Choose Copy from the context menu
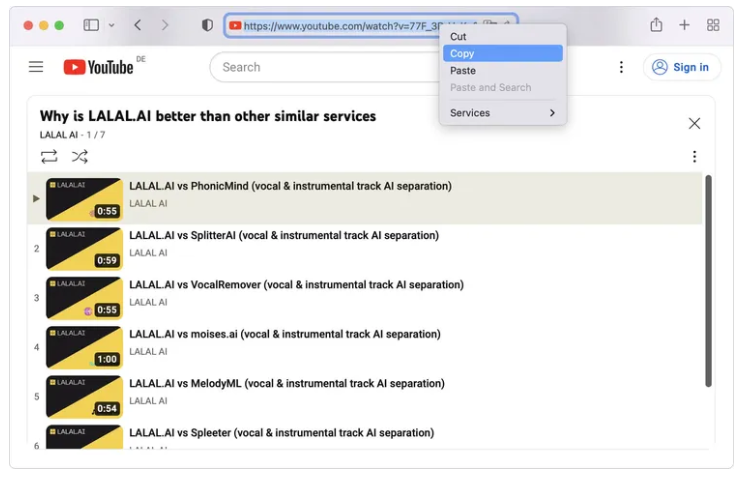This screenshot has width=744, height=482. click(x=503, y=54)
